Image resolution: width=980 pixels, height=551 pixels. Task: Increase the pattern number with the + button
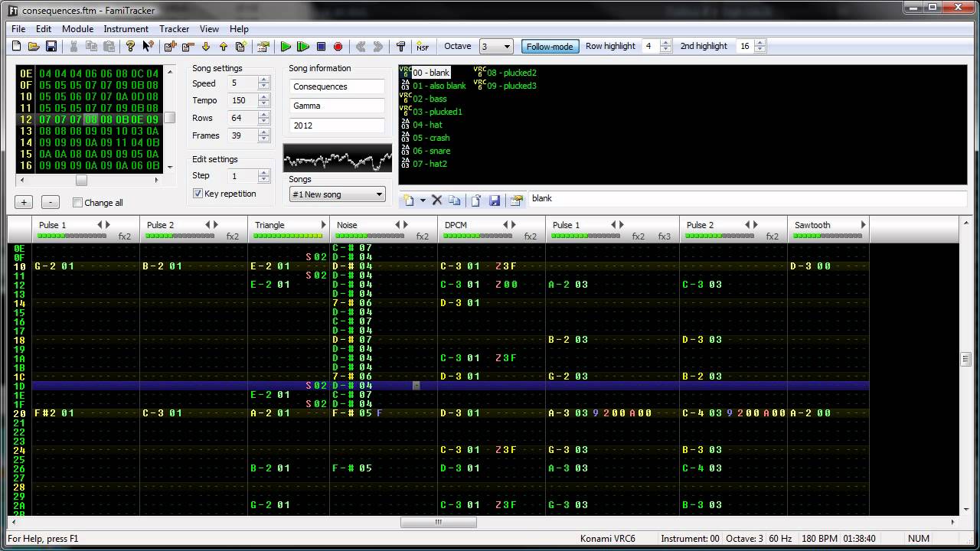coord(24,203)
